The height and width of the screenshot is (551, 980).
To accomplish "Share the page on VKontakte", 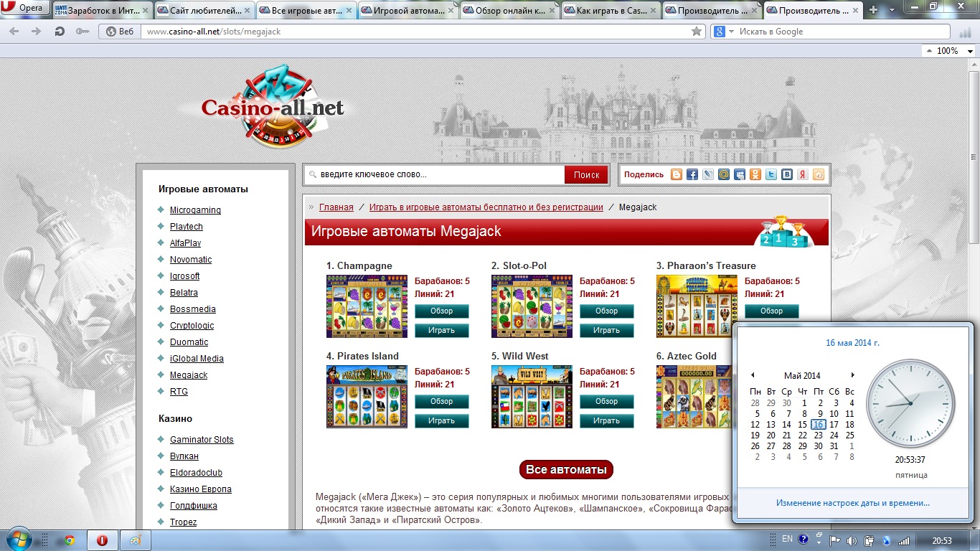I will click(787, 174).
